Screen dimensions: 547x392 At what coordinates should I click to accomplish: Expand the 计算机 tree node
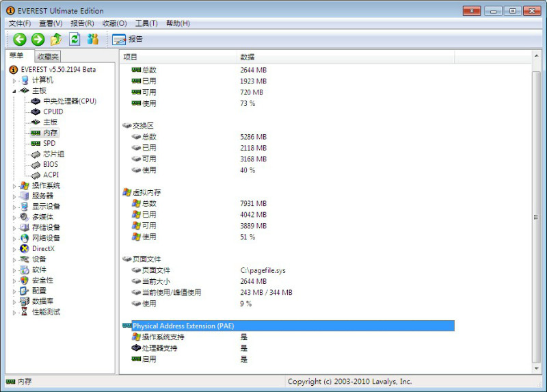pos(14,81)
